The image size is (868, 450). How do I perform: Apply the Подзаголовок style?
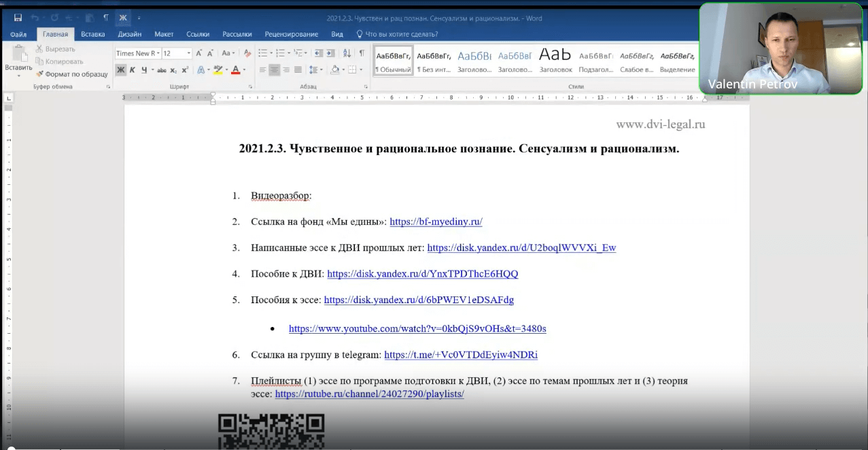point(595,60)
